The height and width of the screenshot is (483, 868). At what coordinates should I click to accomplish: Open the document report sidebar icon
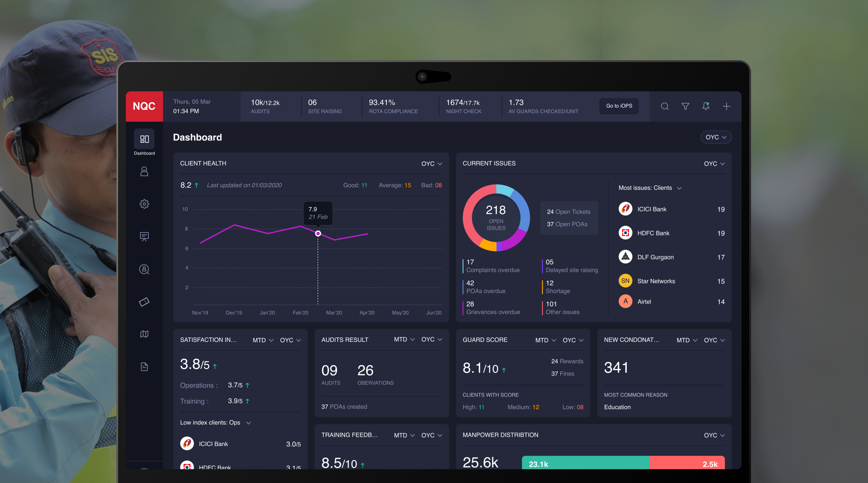[x=144, y=367]
